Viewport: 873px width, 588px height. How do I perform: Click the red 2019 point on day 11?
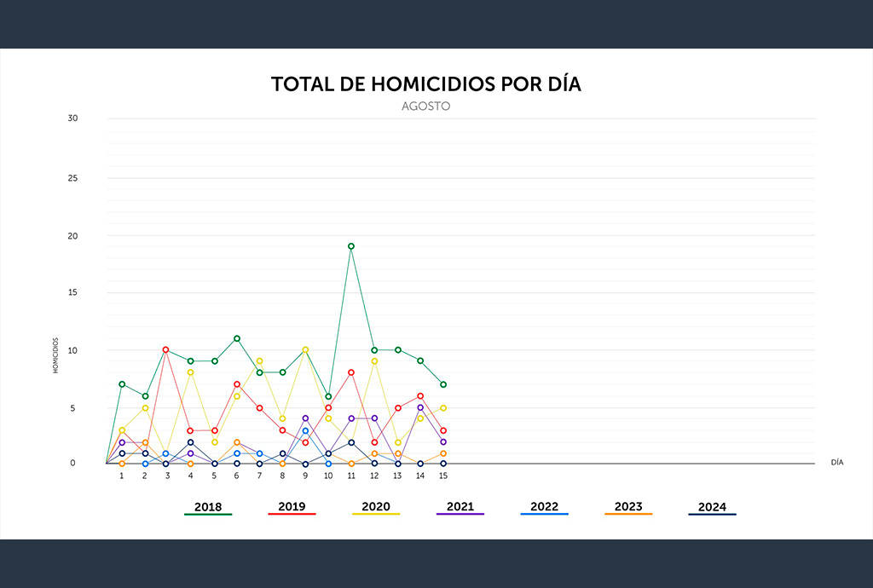350,372
